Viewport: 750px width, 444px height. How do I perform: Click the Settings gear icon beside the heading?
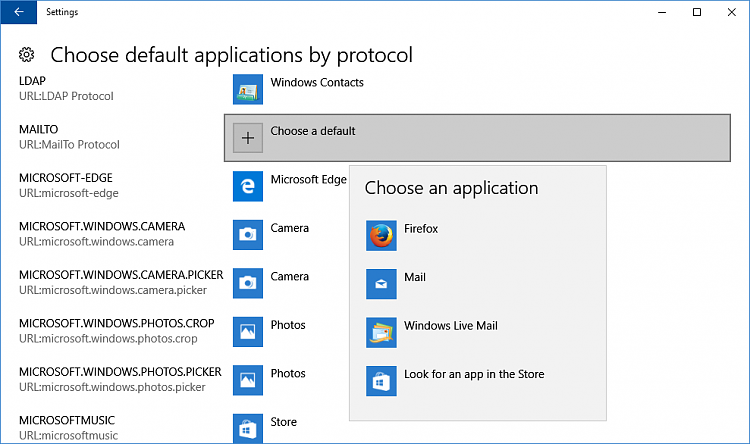coord(27,55)
